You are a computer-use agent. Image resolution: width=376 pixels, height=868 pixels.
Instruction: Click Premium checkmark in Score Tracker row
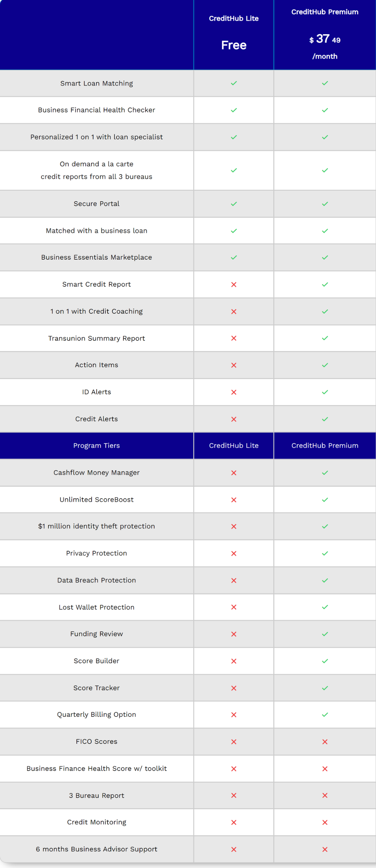pyautogui.click(x=325, y=688)
